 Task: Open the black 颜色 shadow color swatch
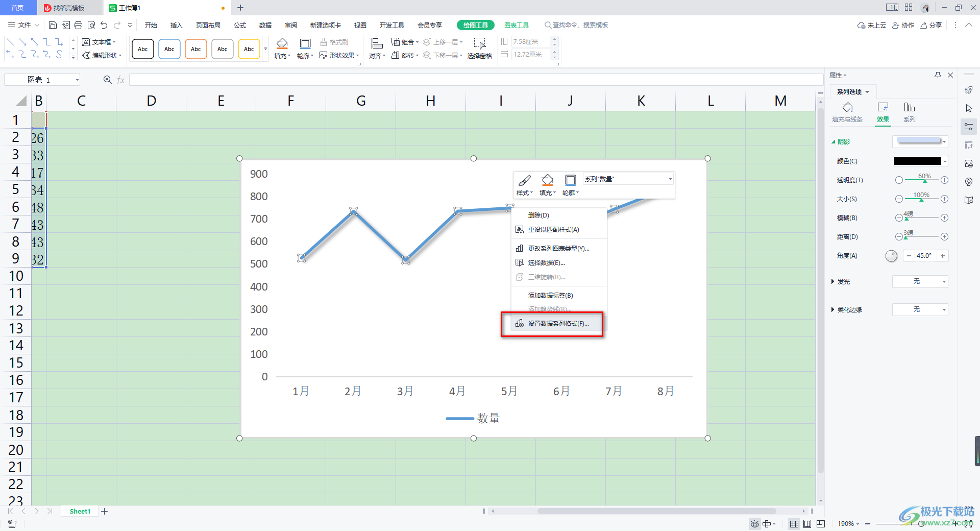click(920, 161)
